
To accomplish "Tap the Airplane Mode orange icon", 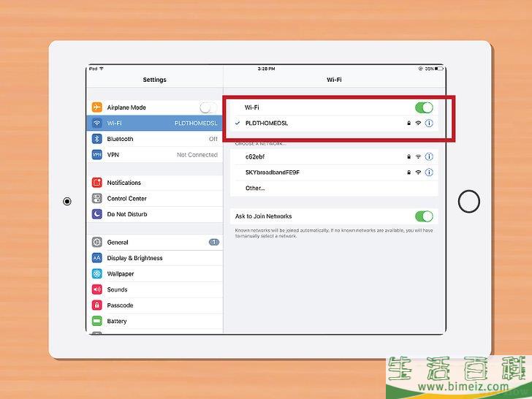I will [96, 107].
